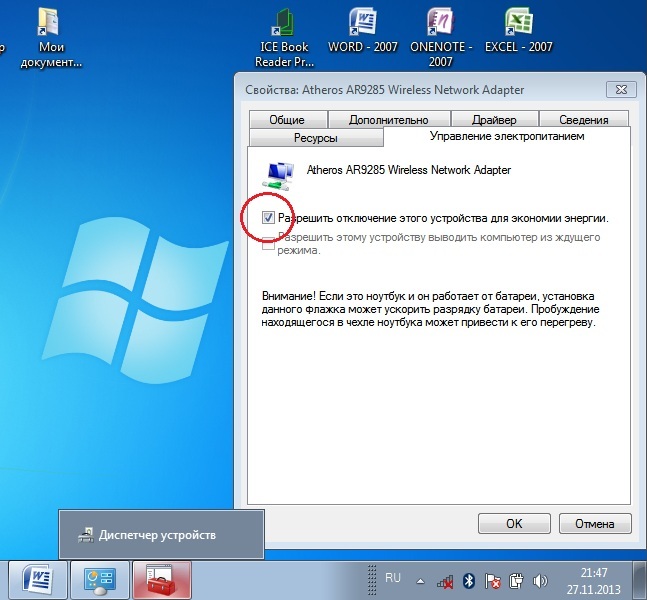The height and width of the screenshot is (600, 647).
Task: Click the Word button in the taskbar
Action: coord(39,580)
